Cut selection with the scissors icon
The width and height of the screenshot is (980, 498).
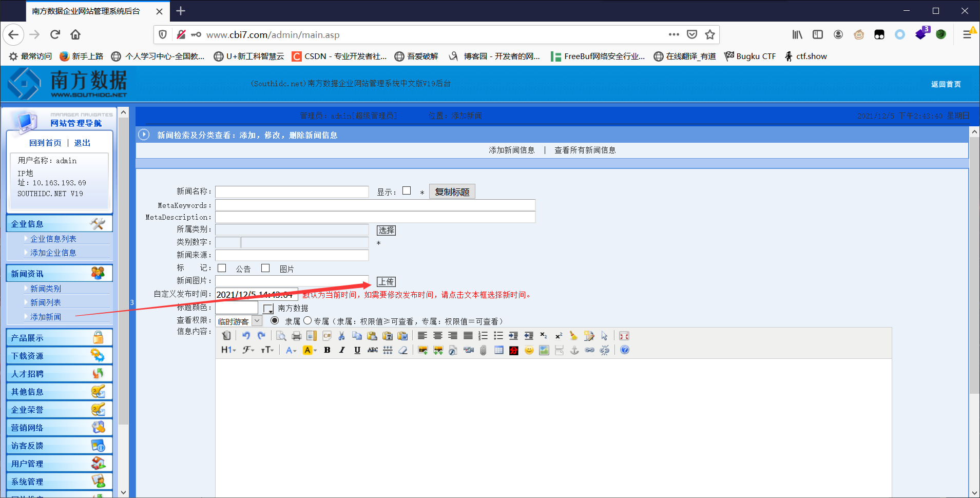click(341, 336)
